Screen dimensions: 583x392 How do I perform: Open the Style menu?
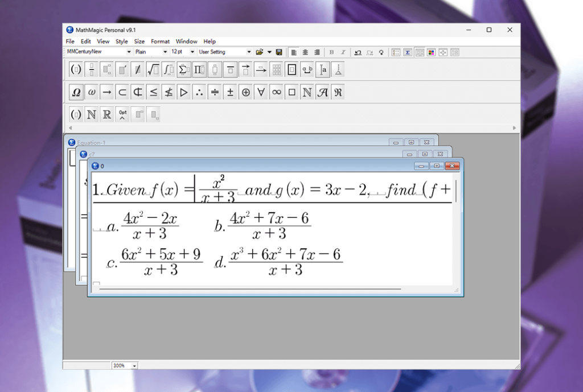point(122,41)
